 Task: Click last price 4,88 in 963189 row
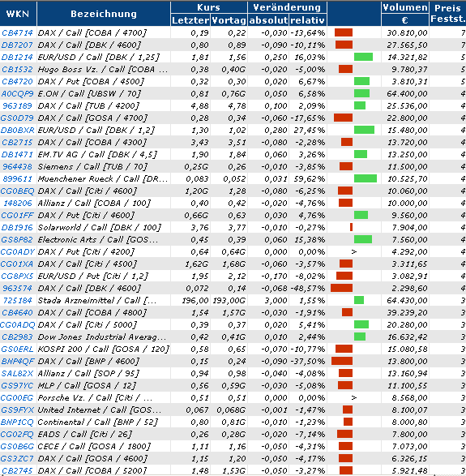[x=199, y=105]
